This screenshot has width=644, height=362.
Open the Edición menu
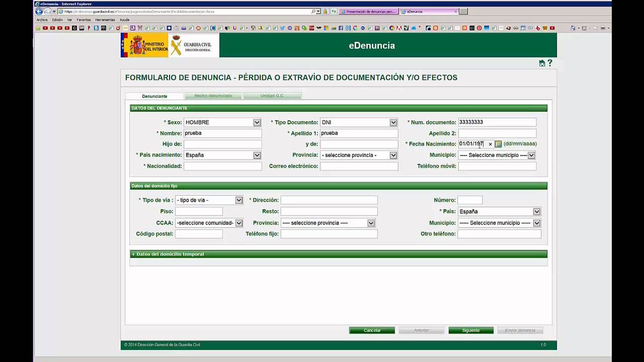pos(57,20)
